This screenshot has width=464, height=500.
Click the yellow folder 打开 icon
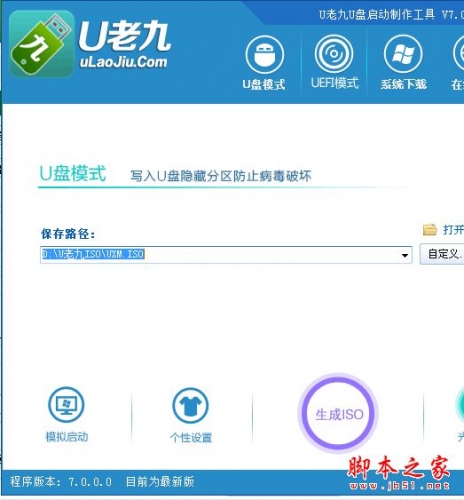[430, 230]
